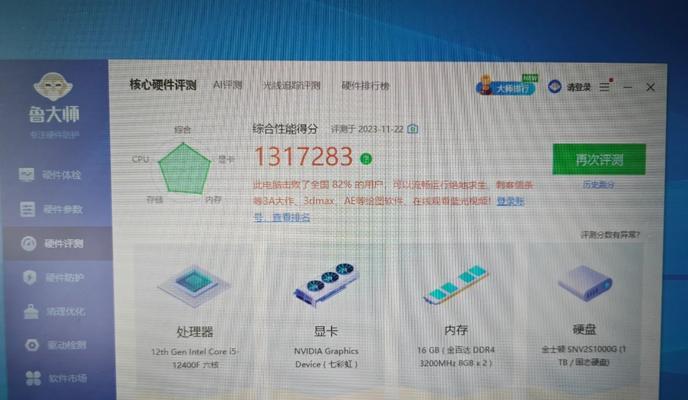Open 硬件体检 in the sidebar

click(x=50, y=175)
